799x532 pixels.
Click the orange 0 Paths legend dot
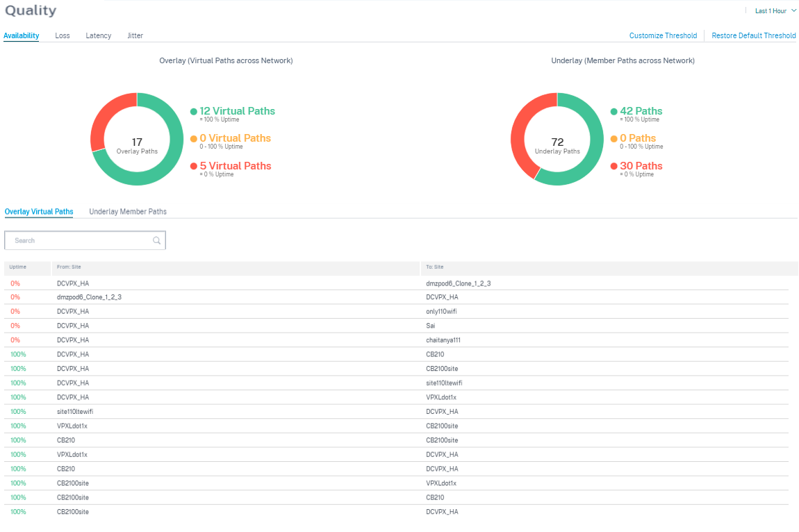614,139
